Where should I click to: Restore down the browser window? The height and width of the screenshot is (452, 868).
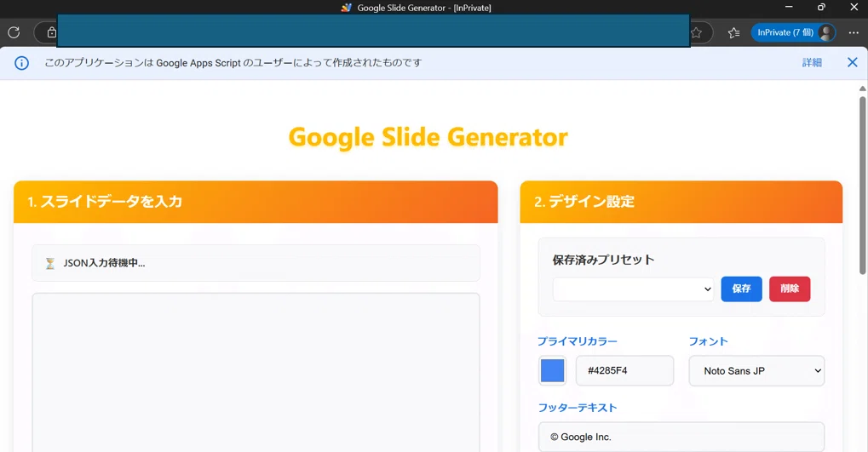click(x=821, y=7)
